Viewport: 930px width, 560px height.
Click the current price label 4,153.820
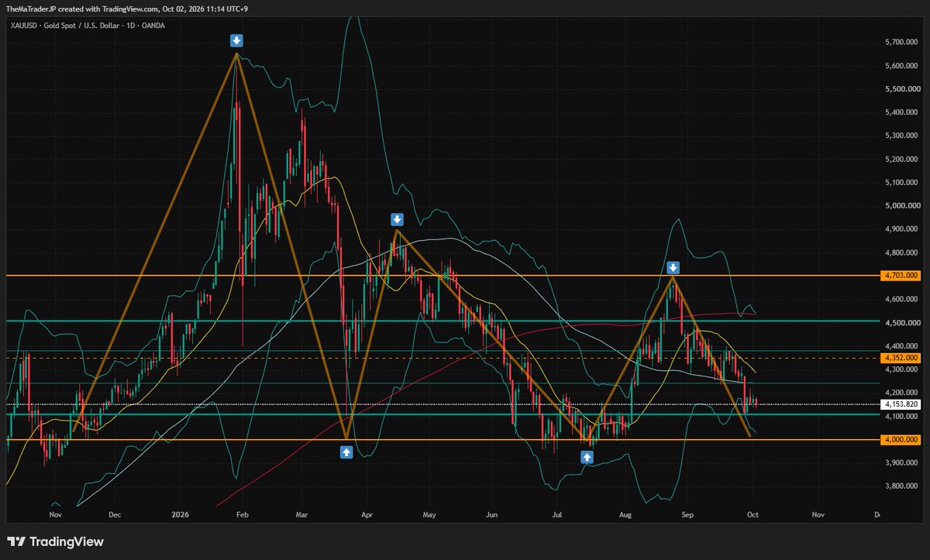click(x=901, y=404)
